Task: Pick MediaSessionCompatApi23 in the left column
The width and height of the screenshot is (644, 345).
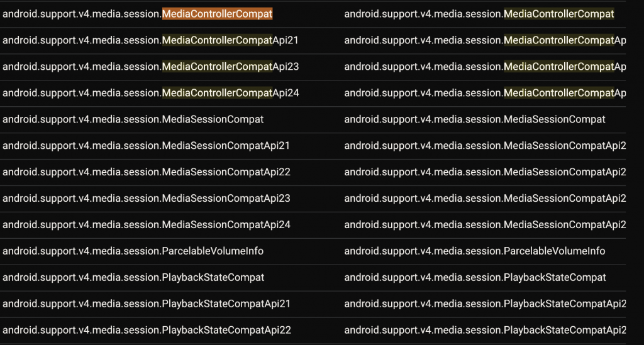Action: (146, 198)
